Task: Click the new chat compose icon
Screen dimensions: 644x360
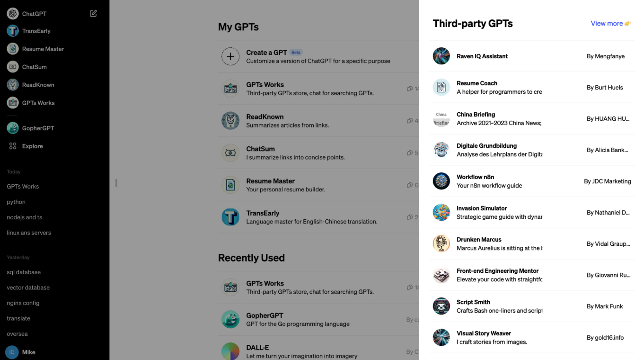Action: tap(93, 14)
